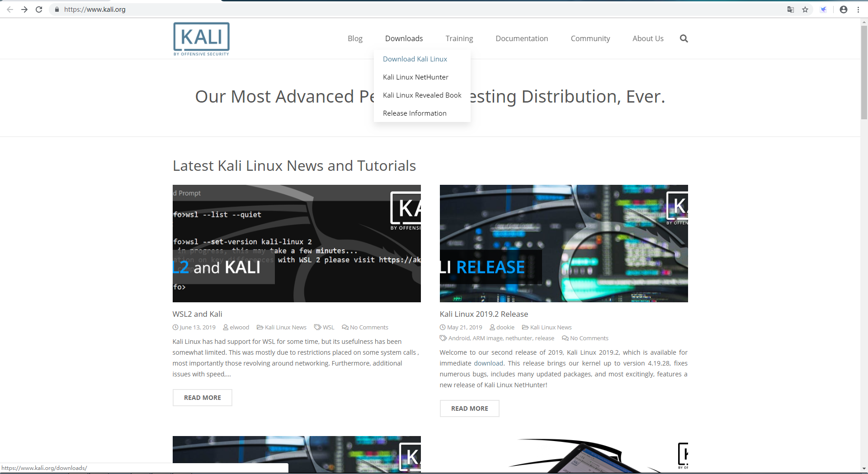Click the padlock icon in the address bar
Image resolution: width=868 pixels, height=474 pixels.
57,9
